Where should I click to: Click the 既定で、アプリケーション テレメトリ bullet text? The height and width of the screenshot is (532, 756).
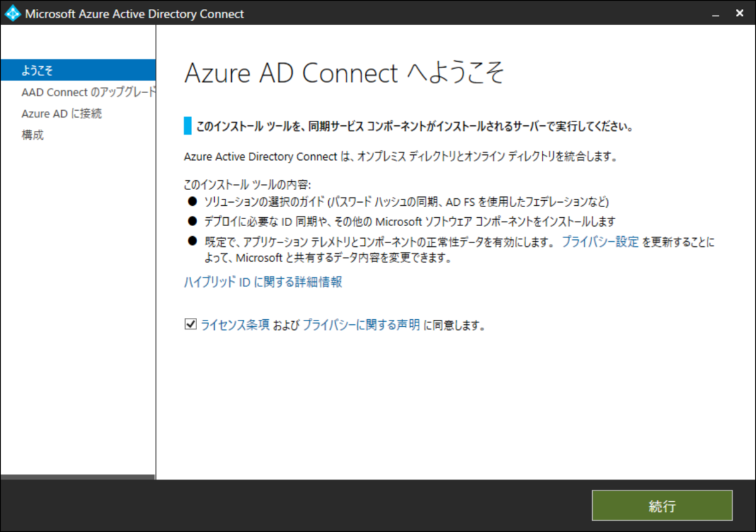point(459,250)
